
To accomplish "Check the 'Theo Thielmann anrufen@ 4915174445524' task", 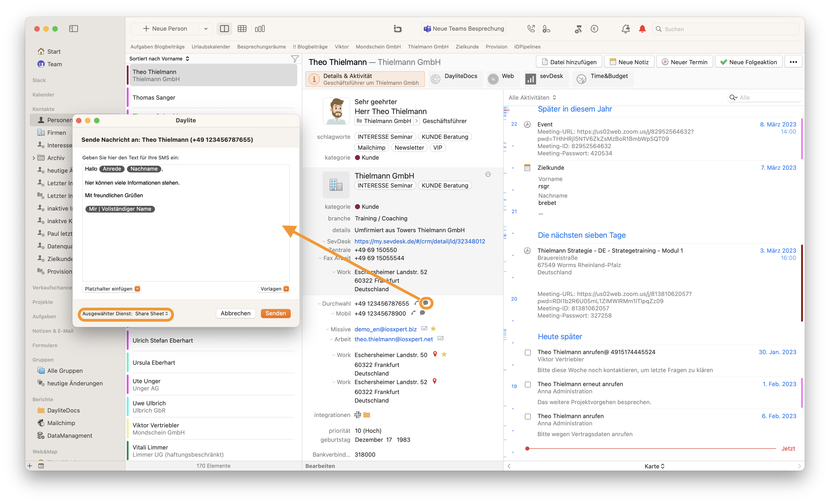I will pyautogui.click(x=528, y=353).
